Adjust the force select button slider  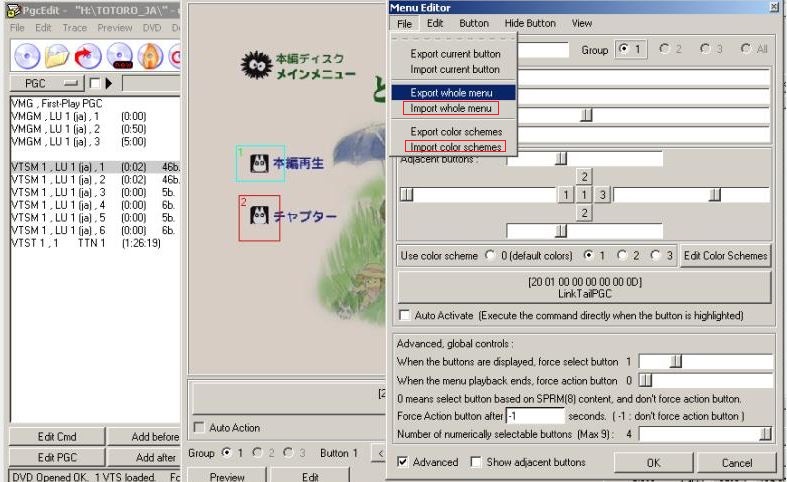676,362
